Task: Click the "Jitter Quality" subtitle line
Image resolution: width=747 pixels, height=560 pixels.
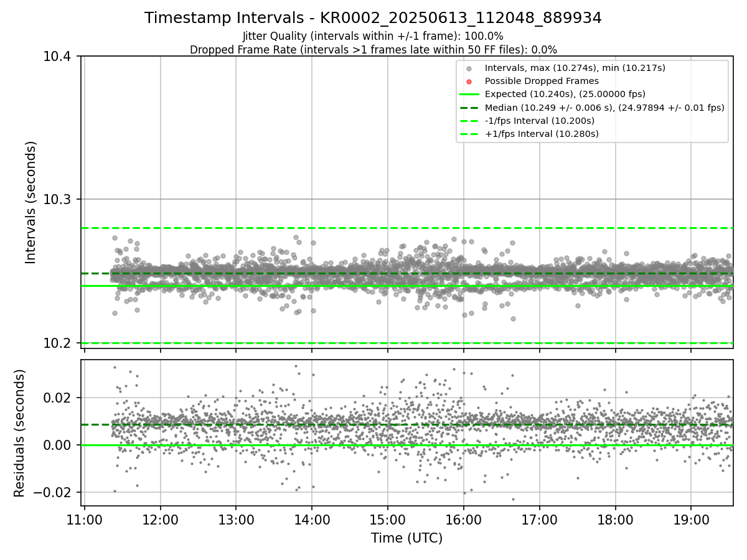Action: pyautogui.click(x=373, y=36)
